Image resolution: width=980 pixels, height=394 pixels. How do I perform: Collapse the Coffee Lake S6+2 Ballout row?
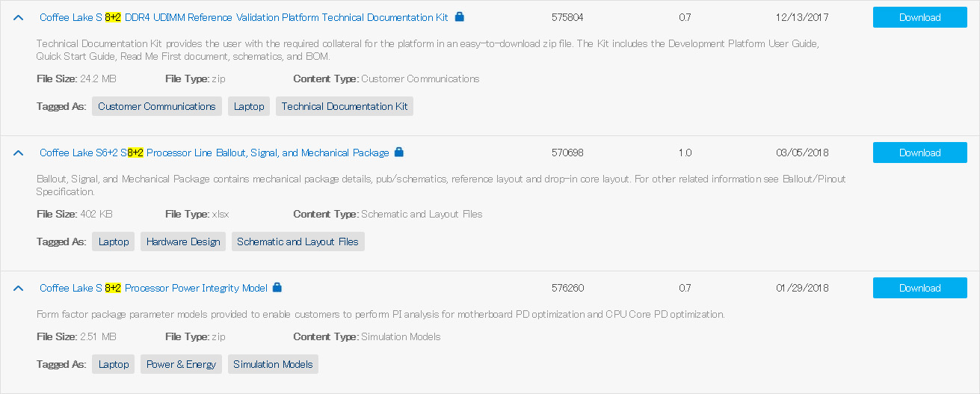click(19, 153)
